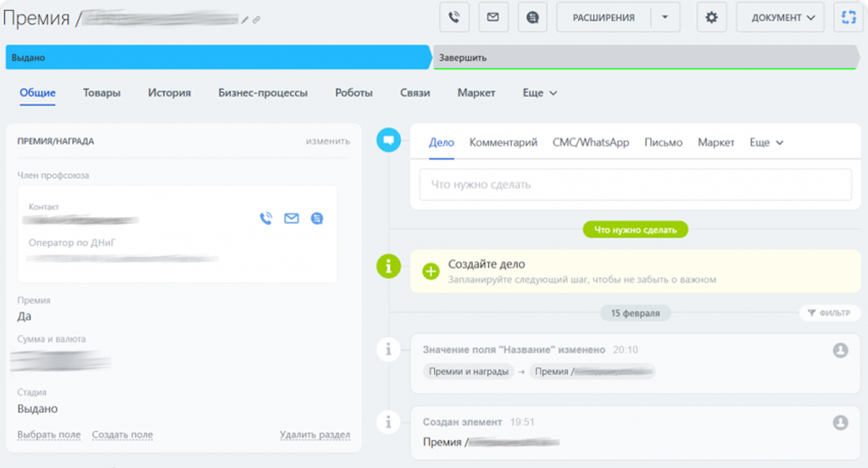Click the email envelope icon in top toolbar
The height and width of the screenshot is (468, 868).
(x=493, y=17)
